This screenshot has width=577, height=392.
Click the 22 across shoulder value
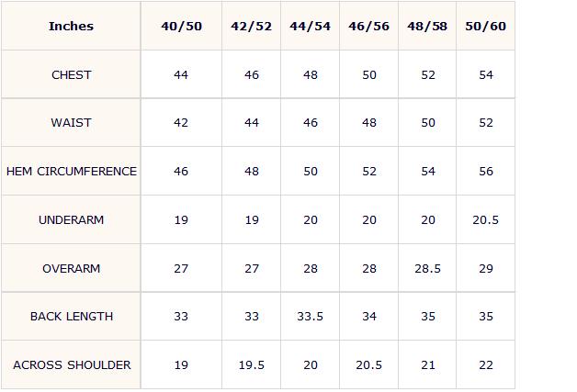(x=486, y=364)
